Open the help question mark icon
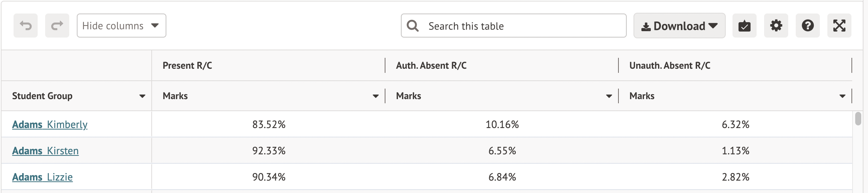 [807, 26]
